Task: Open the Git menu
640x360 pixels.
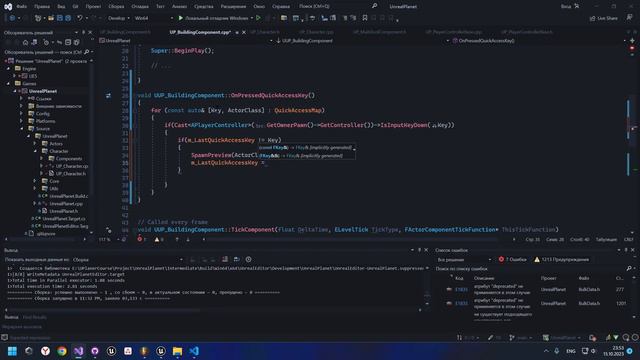Action: [75, 7]
